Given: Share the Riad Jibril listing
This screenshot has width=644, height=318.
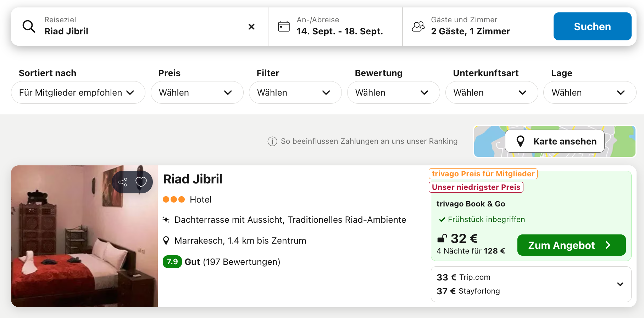Looking at the screenshot, I should [x=123, y=182].
